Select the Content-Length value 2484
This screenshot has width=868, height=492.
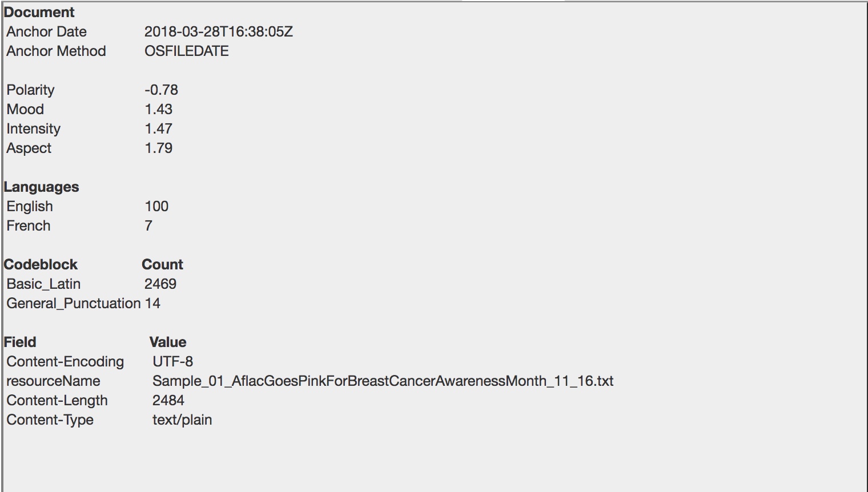click(x=168, y=400)
